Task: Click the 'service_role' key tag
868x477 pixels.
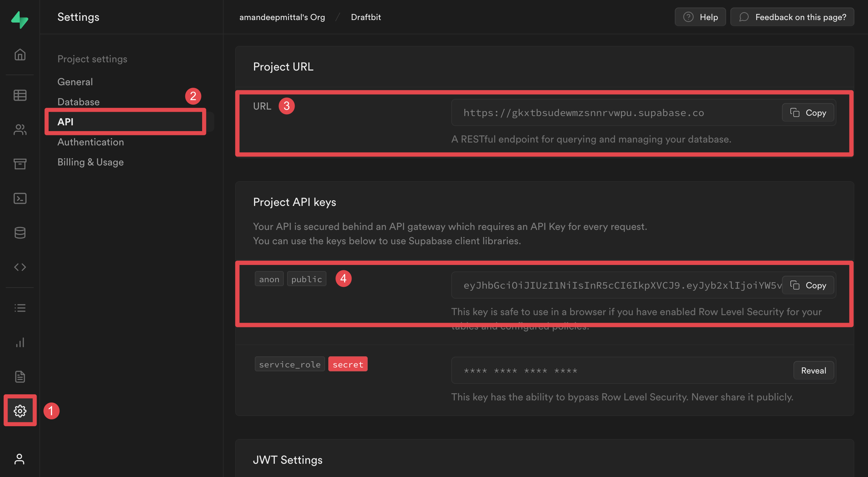Action: (290, 364)
